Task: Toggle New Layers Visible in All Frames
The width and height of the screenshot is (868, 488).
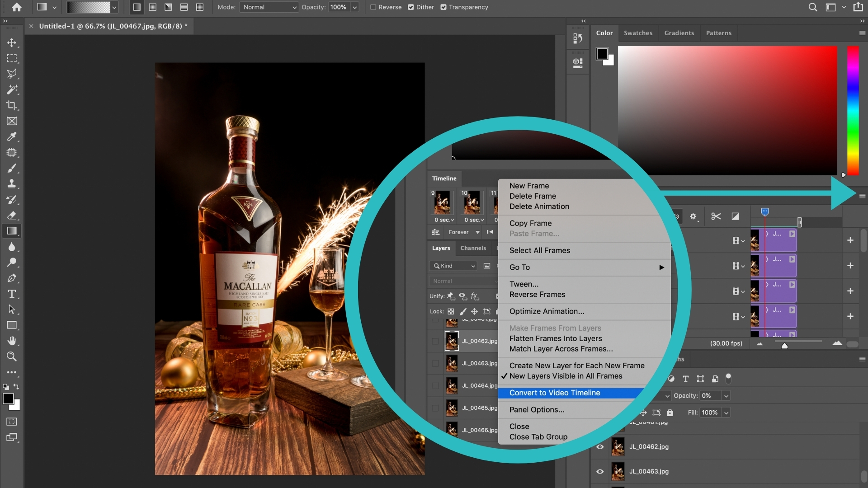Action: 566,376
